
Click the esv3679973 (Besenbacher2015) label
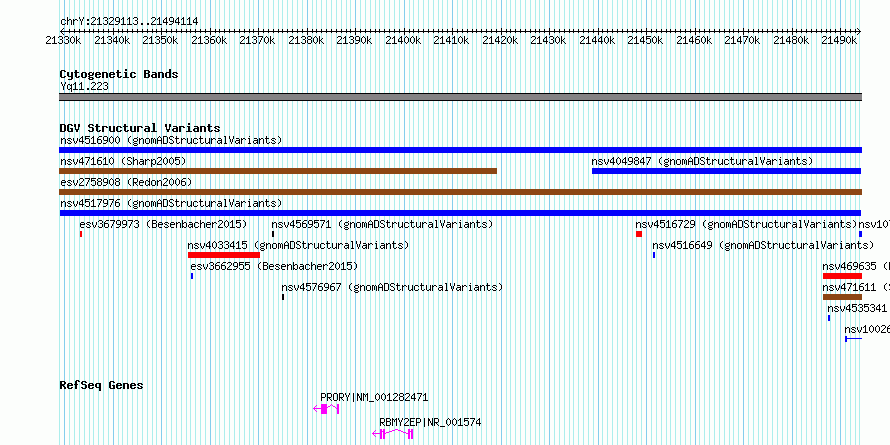click(x=163, y=224)
